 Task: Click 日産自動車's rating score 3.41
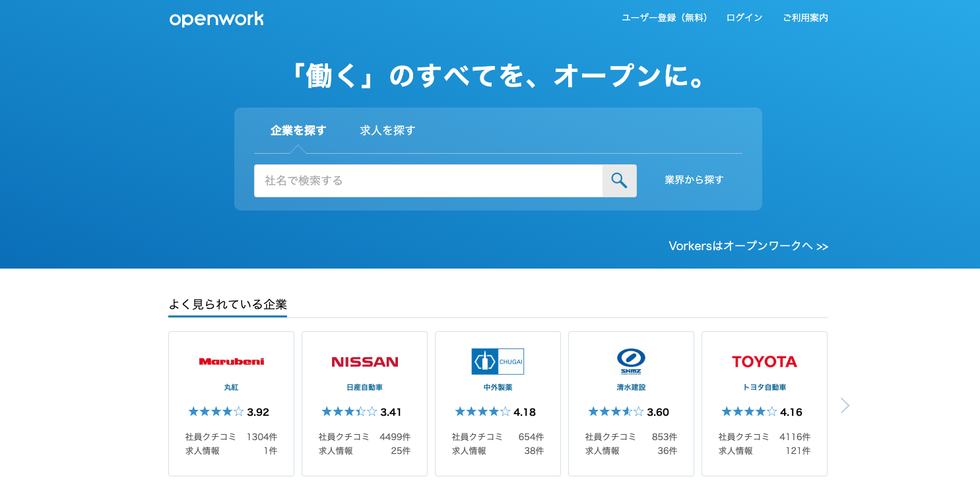click(x=391, y=412)
